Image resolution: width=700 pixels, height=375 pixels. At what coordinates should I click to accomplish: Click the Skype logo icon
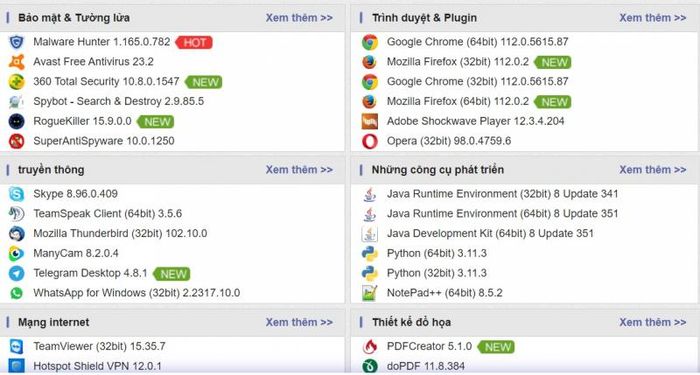point(17,194)
